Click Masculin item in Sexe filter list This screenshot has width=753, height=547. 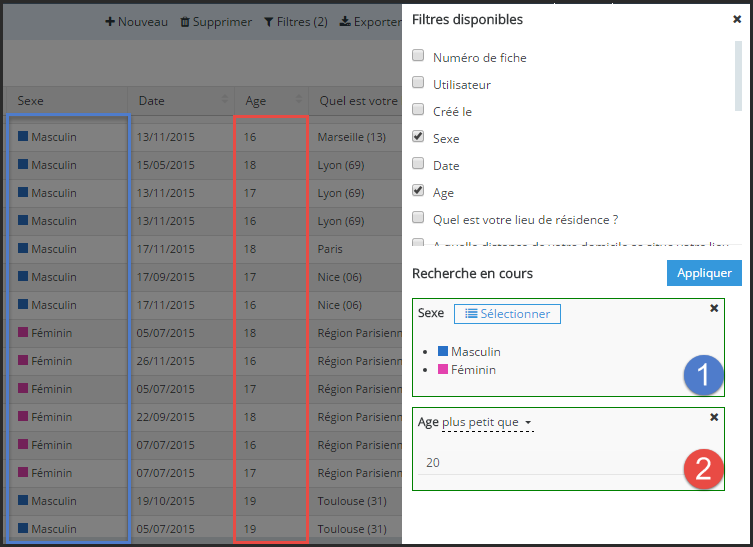point(469,352)
